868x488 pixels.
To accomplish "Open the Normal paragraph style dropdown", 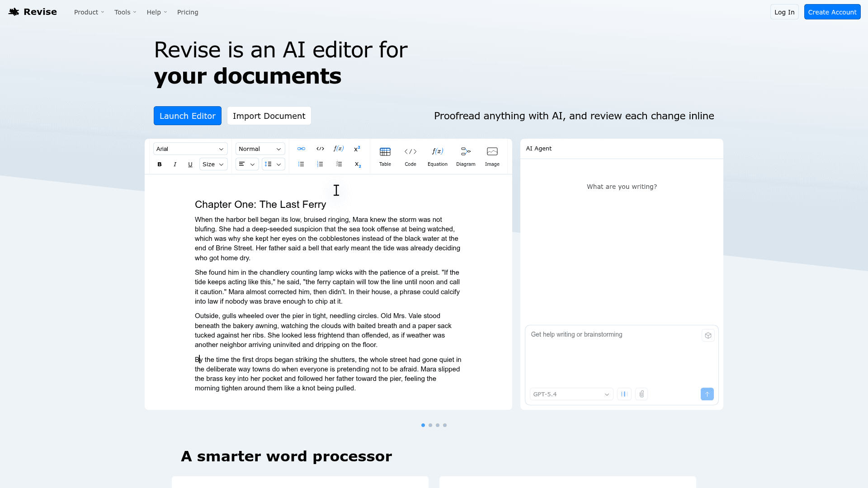I will 260,149.
